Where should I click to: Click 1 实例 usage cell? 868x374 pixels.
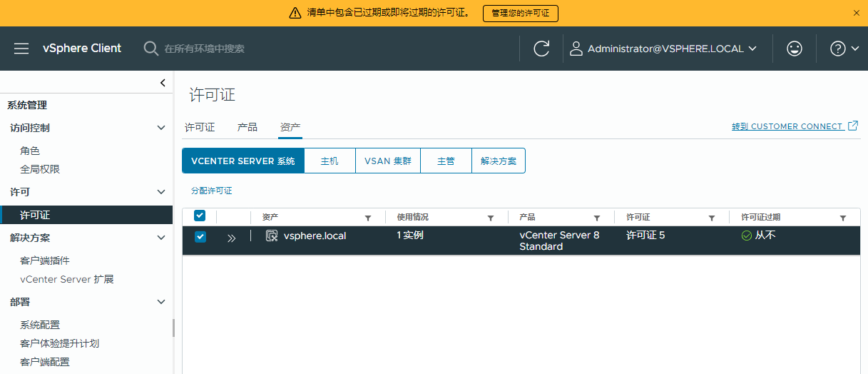click(x=410, y=235)
